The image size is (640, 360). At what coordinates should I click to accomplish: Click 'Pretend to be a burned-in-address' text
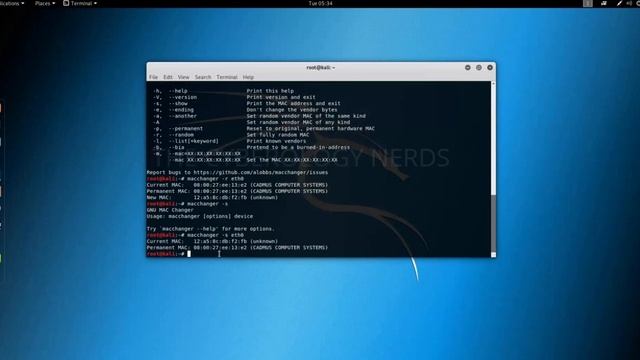tap(298, 147)
